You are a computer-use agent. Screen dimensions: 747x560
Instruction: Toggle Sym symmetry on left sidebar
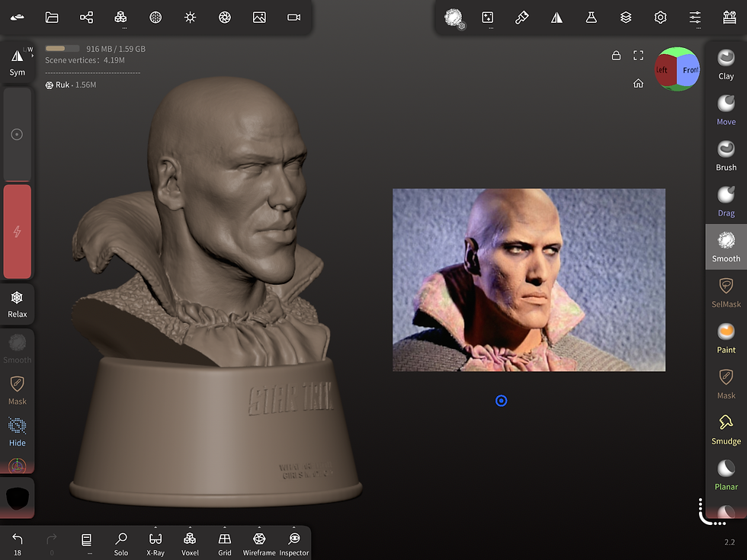coord(17,62)
